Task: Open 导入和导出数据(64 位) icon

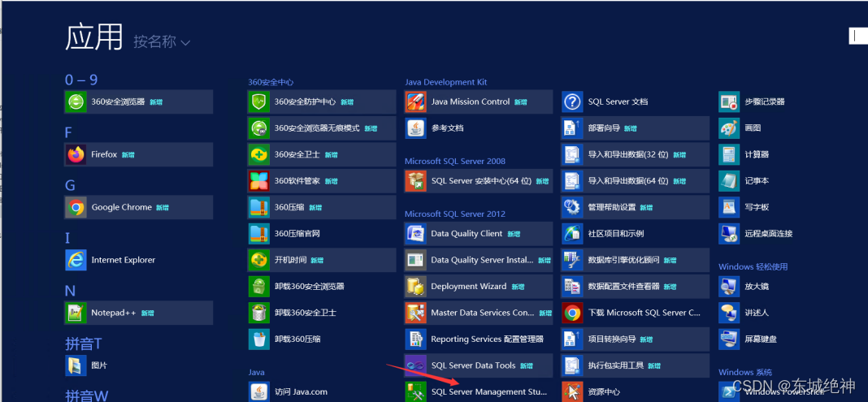Action: pos(572,181)
